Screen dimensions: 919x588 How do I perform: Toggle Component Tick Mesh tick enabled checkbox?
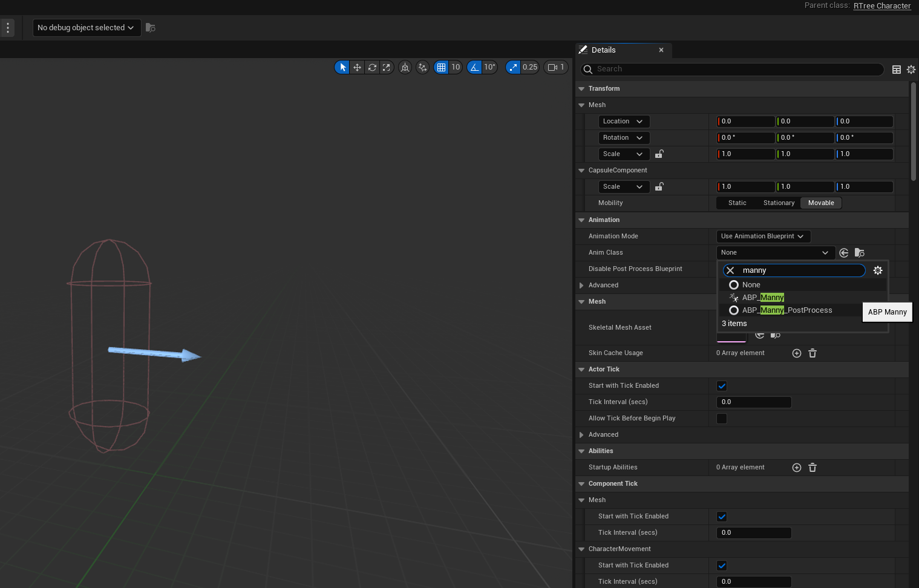pyautogui.click(x=722, y=517)
